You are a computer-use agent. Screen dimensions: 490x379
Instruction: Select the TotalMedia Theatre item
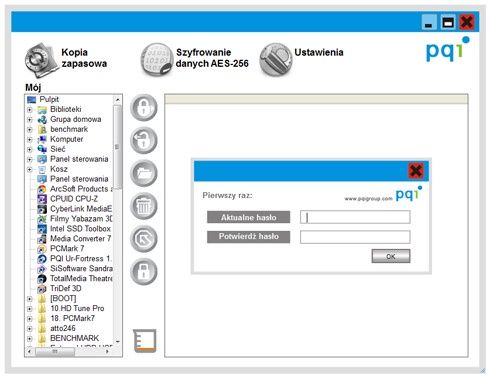[81, 279]
